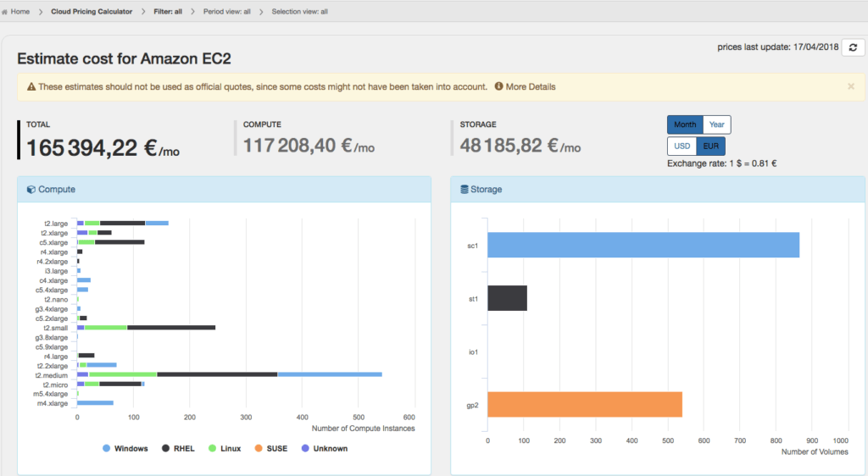This screenshot has width=868, height=476.
Task: Click the Compute panel cube icon
Action: 31,190
